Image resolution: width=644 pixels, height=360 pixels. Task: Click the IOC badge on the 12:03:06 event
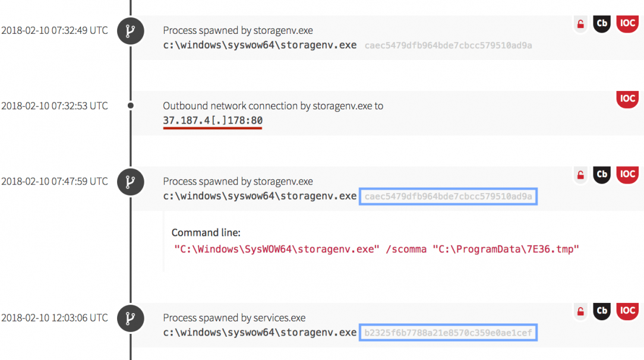[x=627, y=310]
